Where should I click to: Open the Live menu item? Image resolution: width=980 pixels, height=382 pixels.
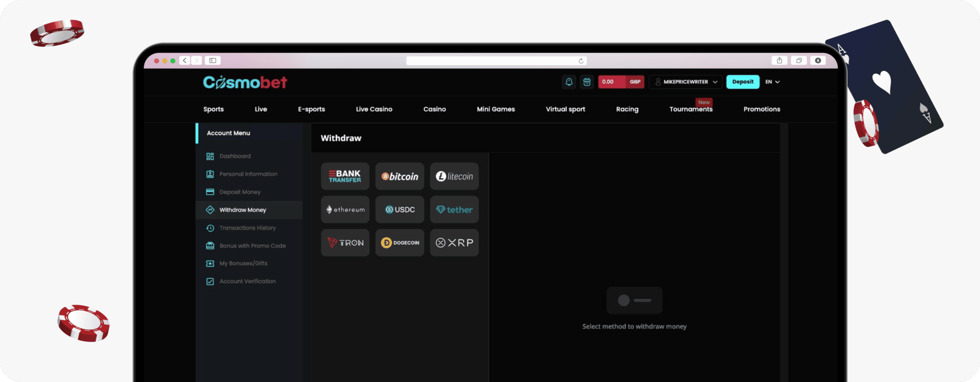[x=261, y=109]
